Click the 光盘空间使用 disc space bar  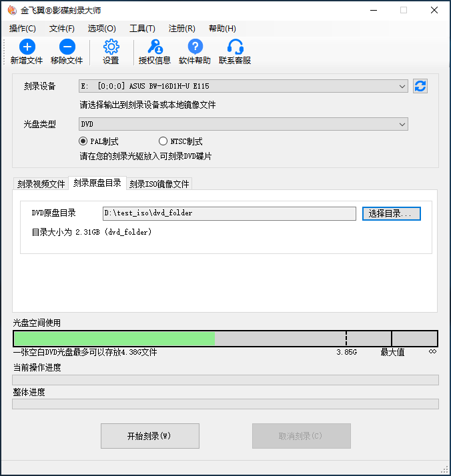tap(225, 339)
